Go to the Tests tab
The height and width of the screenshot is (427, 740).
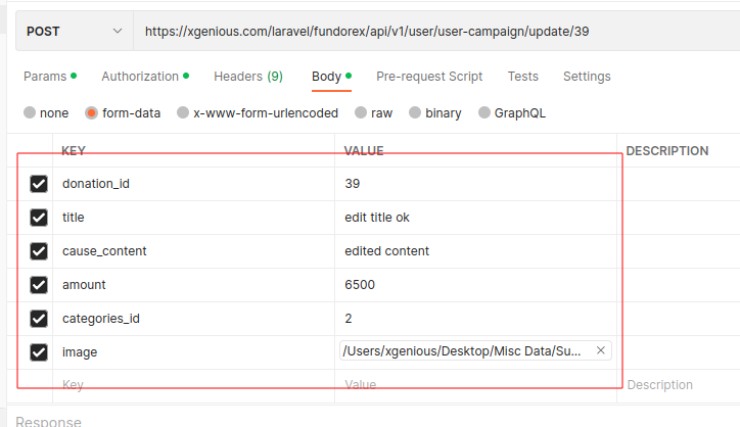point(522,76)
